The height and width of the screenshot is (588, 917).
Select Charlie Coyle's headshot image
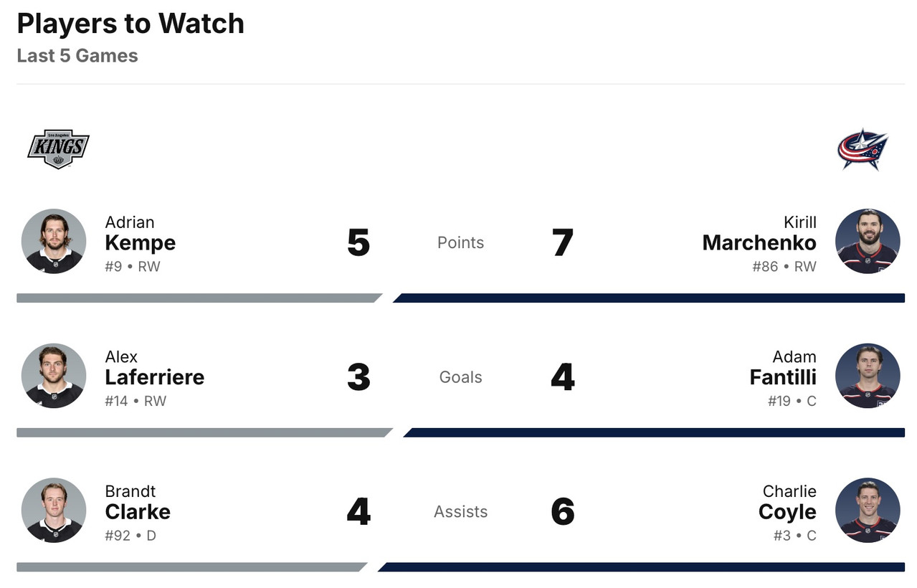(868, 511)
